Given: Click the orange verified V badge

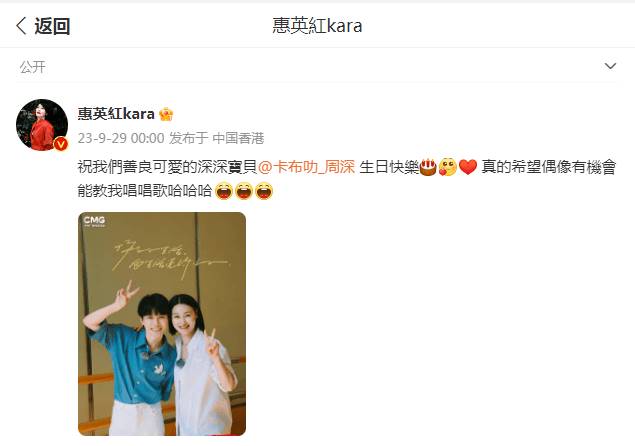Looking at the screenshot, I should pos(61,143).
